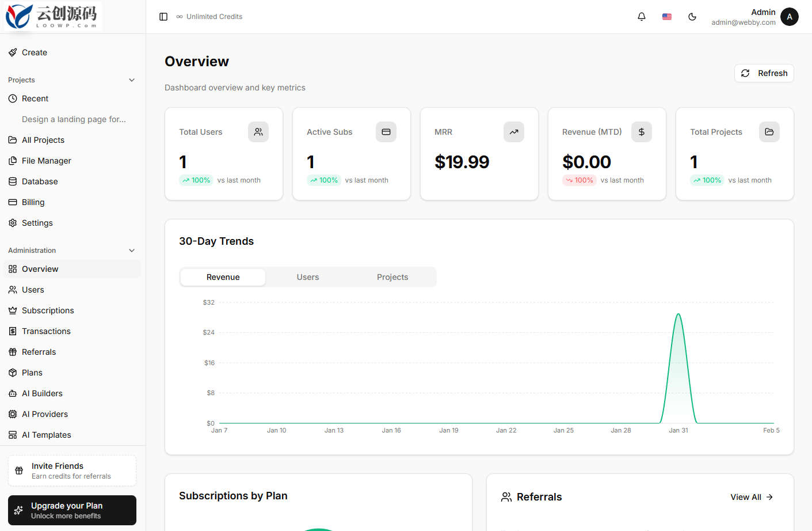This screenshot has width=812, height=531.
Task: Click the Admin avatar circle
Action: [790, 17]
